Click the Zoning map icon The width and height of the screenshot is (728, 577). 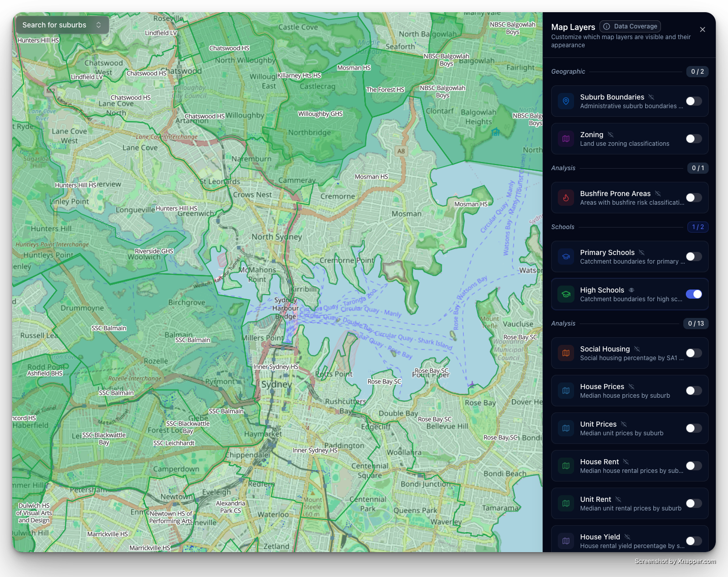point(566,139)
